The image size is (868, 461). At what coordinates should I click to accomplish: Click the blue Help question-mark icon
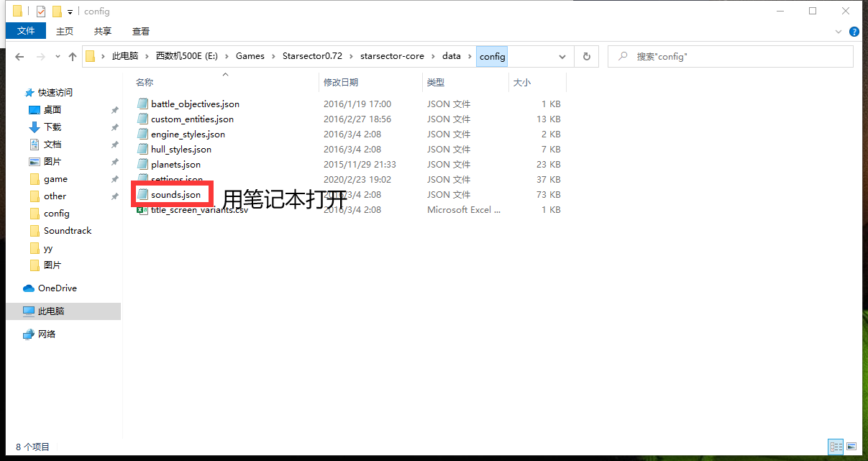(x=855, y=32)
